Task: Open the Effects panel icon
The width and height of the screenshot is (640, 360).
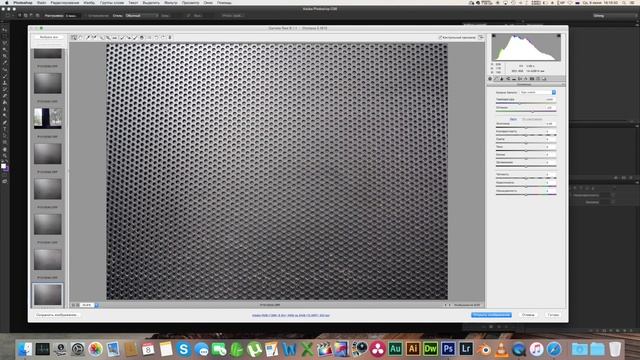Action: [526, 78]
